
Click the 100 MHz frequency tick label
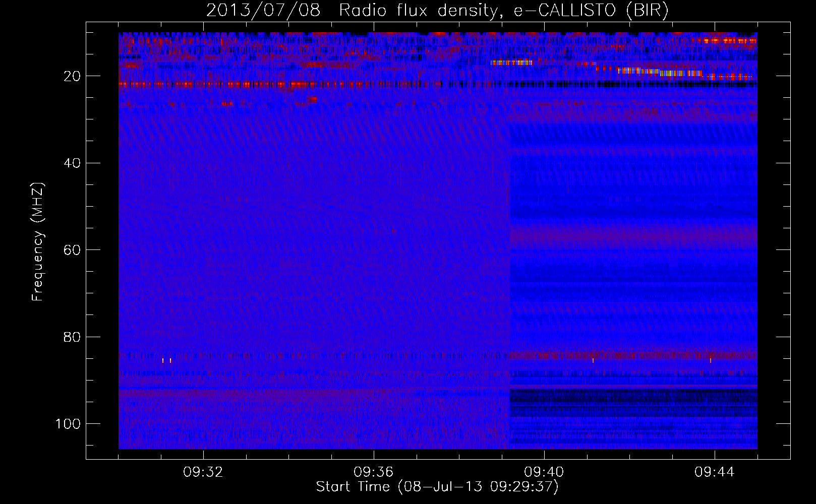[x=68, y=424]
